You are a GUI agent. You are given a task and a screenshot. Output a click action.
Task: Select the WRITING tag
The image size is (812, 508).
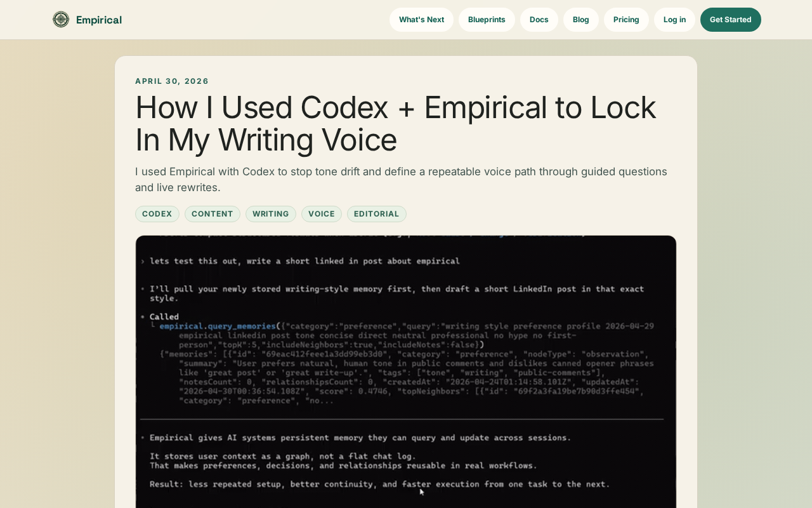(271, 214)
